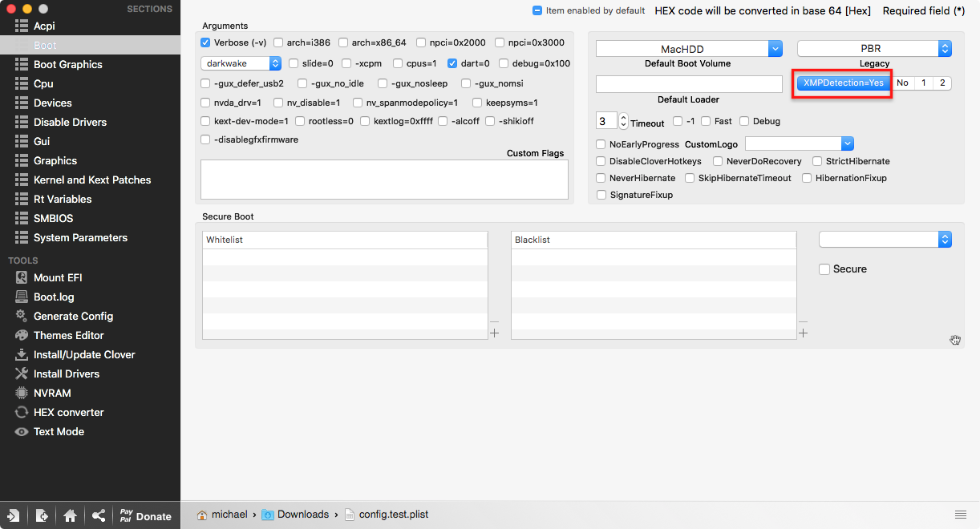The image size is (980, 529).
Task: Click the Install/Update Clover download icon
Action: [x=21, y=354]
